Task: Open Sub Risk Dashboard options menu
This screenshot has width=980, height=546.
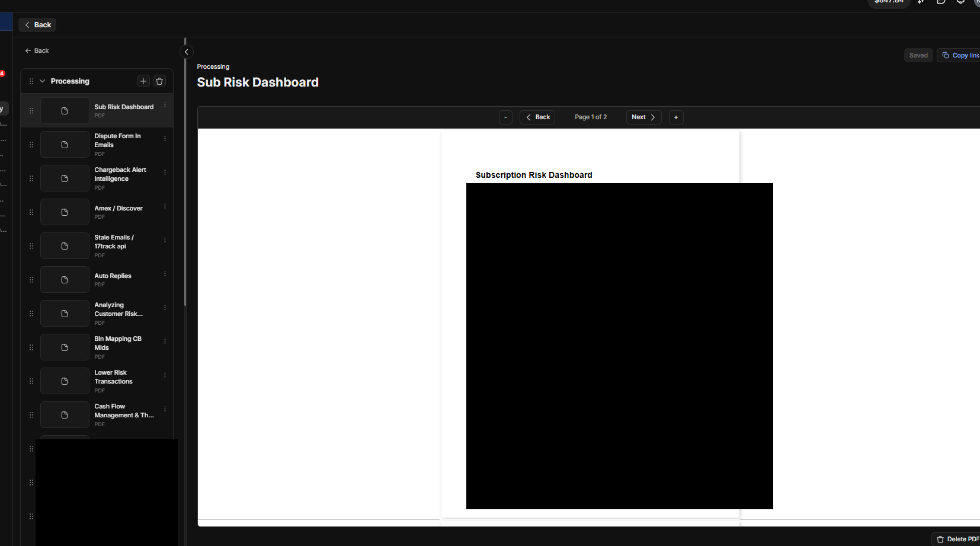Action: 165,105
